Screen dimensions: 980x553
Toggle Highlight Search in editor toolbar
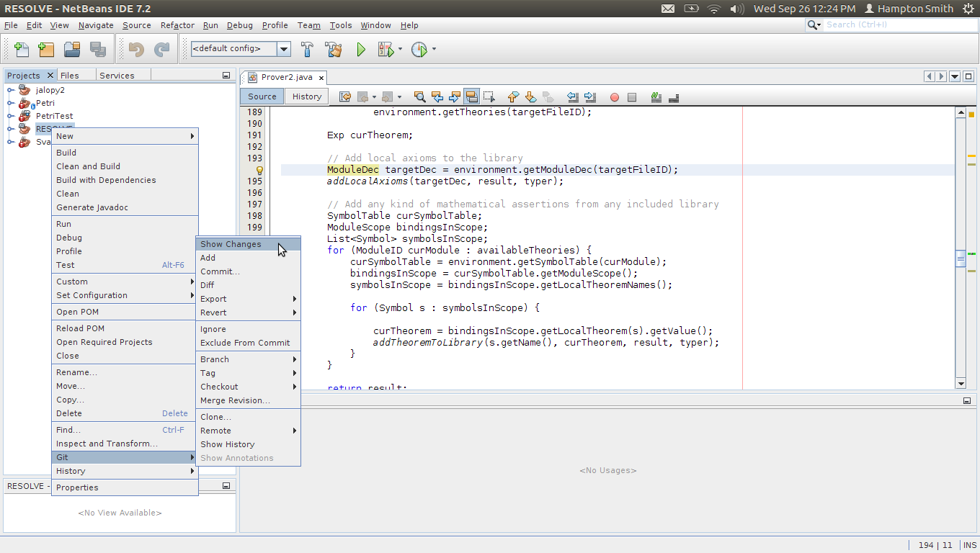click(472, 96)
